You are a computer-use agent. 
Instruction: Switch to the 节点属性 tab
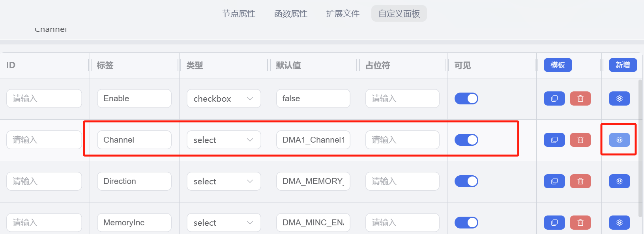click(x=239, y=14)
